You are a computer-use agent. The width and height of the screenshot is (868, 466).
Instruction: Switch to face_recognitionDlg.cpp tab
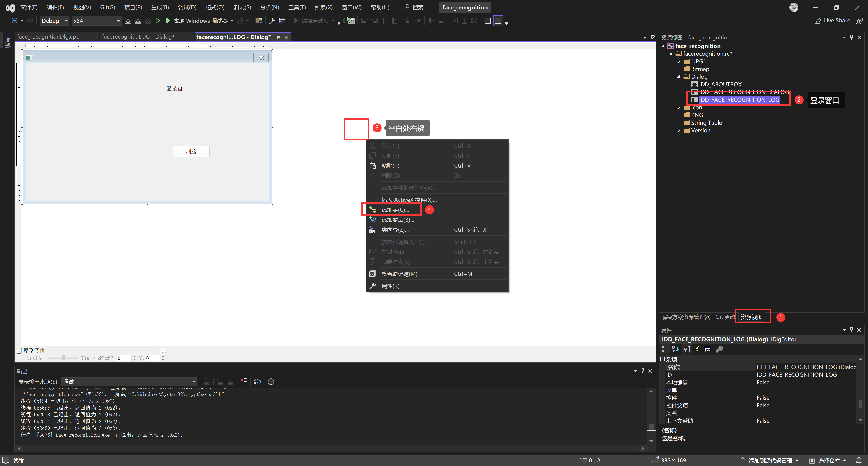48,37
